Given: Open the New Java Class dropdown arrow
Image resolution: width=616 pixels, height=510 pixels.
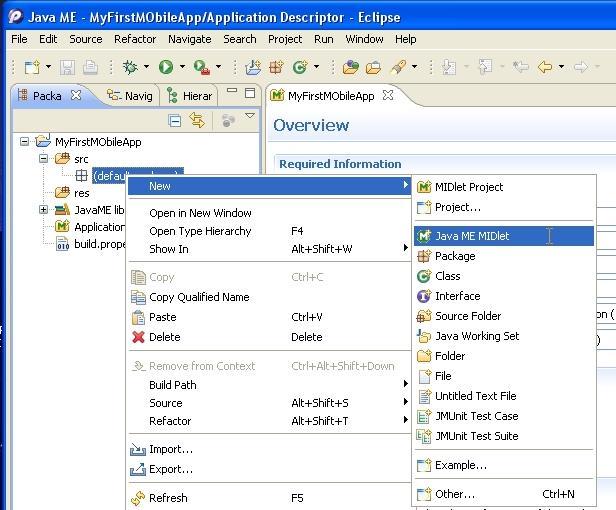Looking at the screenshot, I should 317,67.
